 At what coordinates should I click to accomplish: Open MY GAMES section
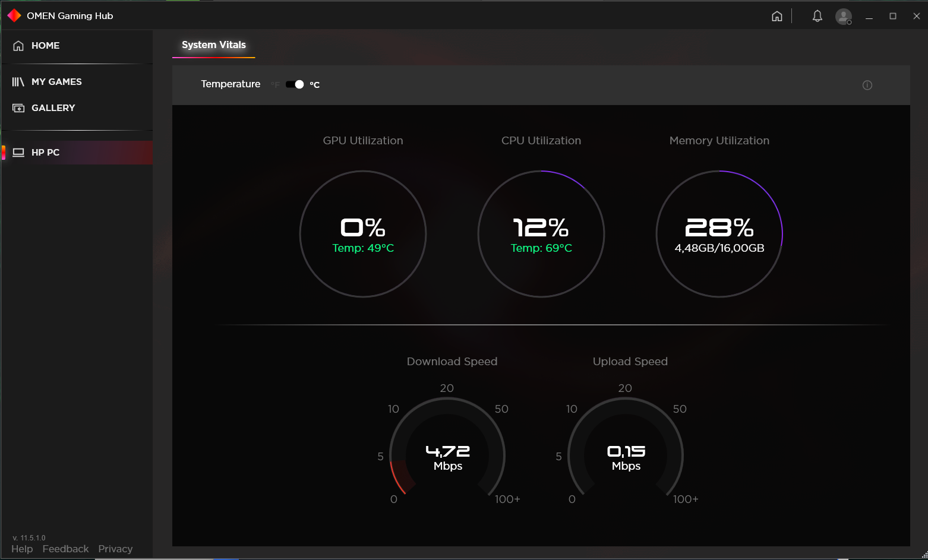[x=56, y=82]
